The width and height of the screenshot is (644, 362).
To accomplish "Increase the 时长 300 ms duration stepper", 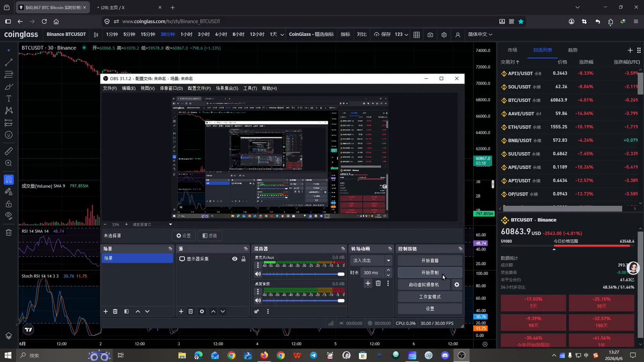I will tap(388, 271).
